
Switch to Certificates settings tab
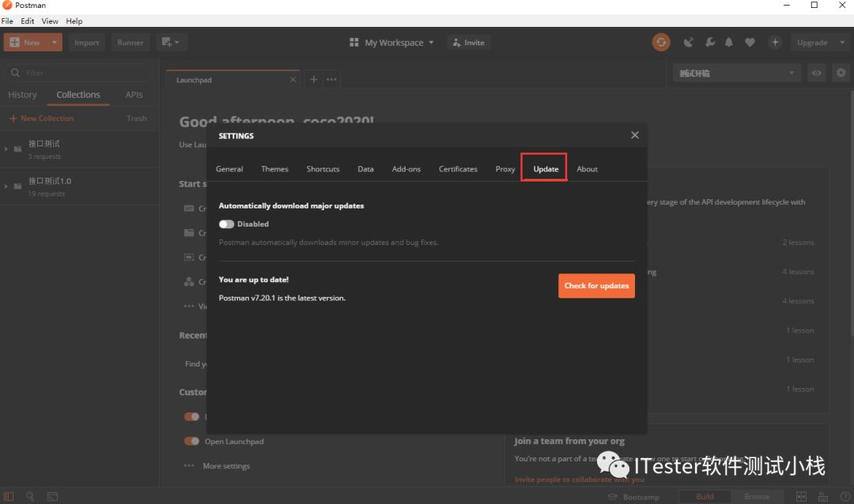tap(458, 169)
